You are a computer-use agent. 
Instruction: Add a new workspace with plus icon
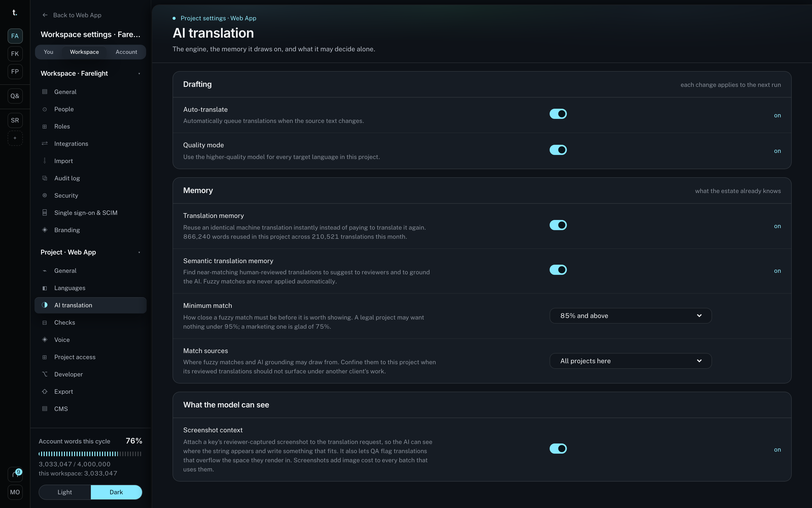(x=15, y=138)
